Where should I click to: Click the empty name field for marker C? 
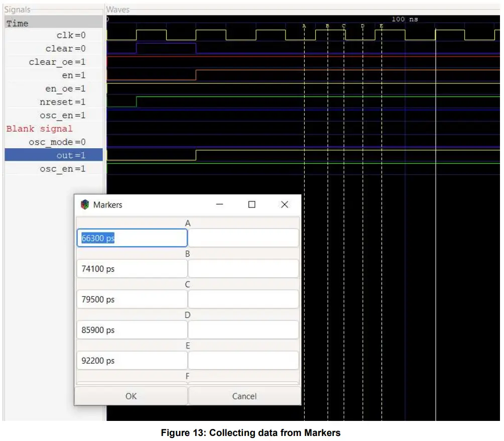tap(243, 299)
